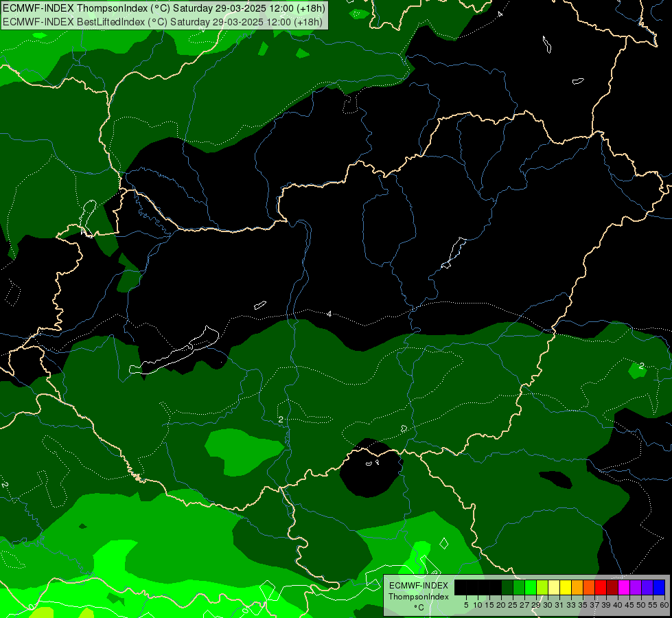Click the legend value label 35
Image resolution: width=672 pixels, height=618 pixels.
[583, 605]
